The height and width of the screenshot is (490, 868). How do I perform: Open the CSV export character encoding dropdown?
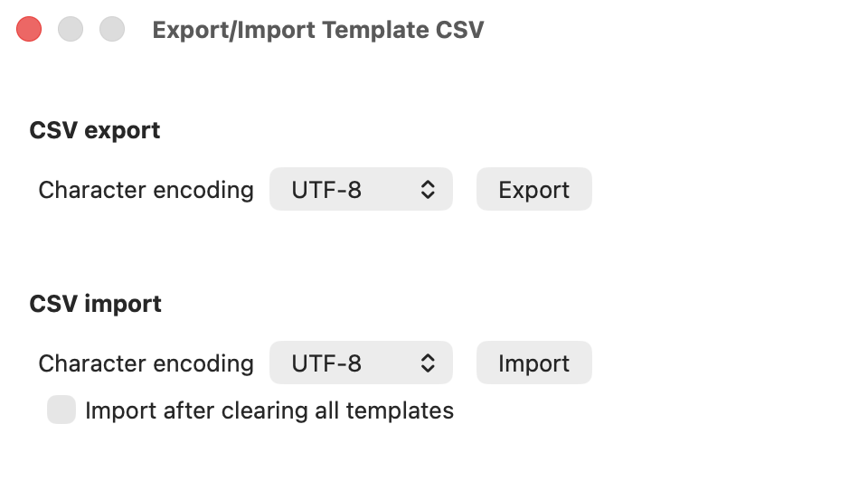pyautogui.click(x=361, y=189)
